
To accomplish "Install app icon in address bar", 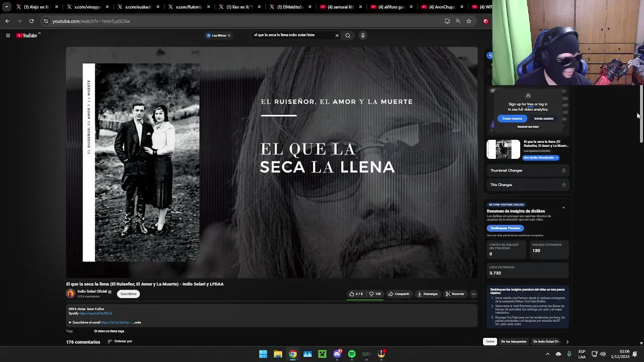I will coord(447,21).
